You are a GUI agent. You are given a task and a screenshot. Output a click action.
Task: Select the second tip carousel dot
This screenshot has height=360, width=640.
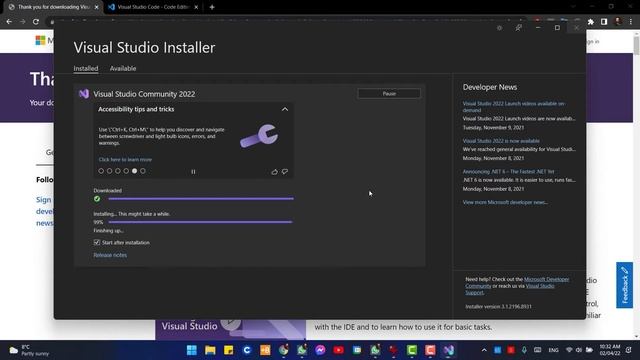coord(109,171)
